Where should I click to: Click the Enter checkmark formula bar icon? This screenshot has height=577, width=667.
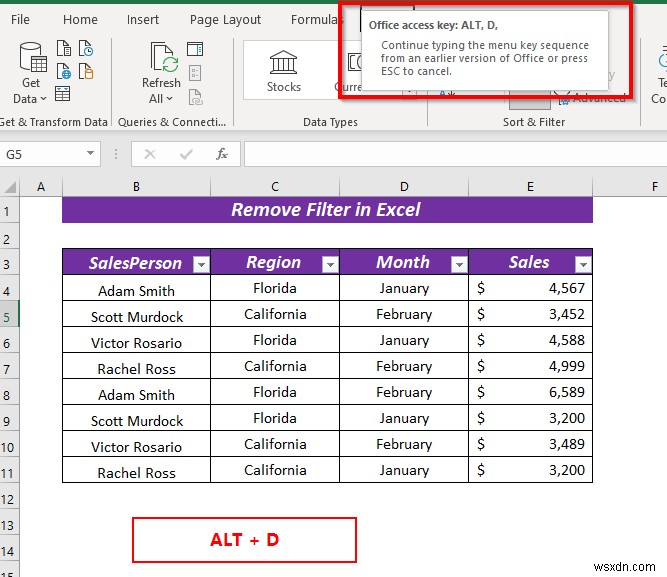(186, 154)
